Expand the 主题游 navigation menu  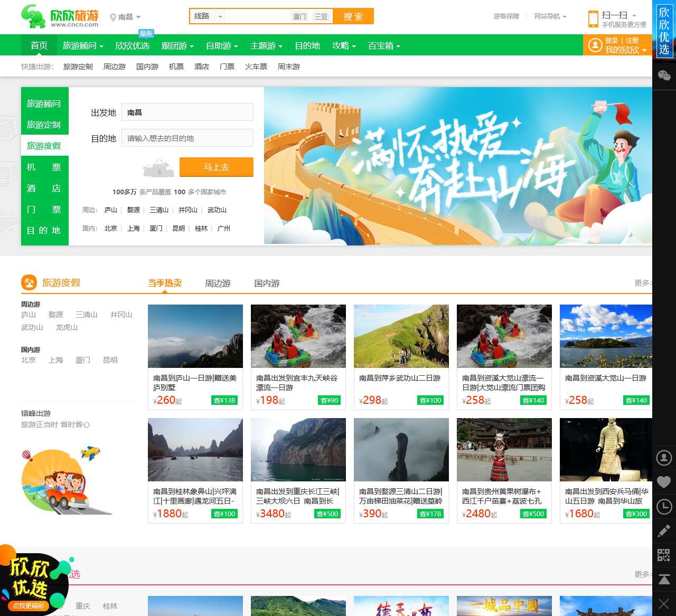pyautogui.click(x=266, y=46)
